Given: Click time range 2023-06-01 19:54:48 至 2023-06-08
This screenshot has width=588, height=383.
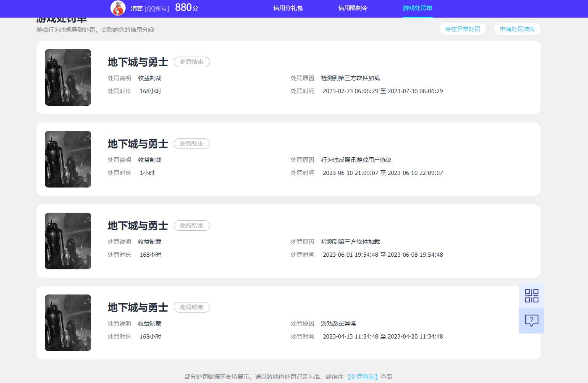Looking at the screenshot, I should [383, 255].
